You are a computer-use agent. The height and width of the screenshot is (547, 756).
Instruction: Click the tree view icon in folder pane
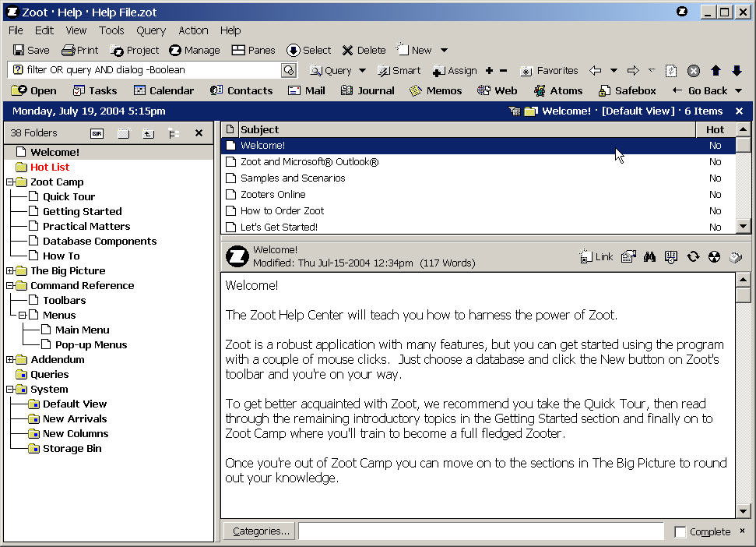174,133
